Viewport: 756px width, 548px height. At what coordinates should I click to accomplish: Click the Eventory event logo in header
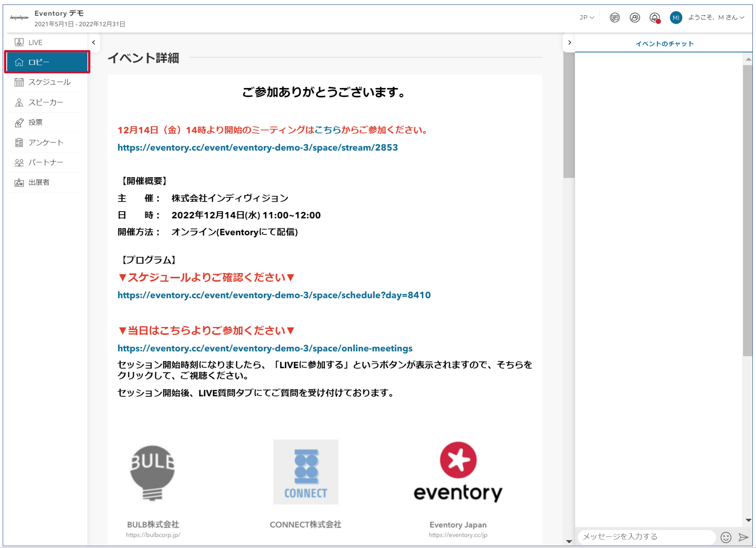tap(19, 18)
